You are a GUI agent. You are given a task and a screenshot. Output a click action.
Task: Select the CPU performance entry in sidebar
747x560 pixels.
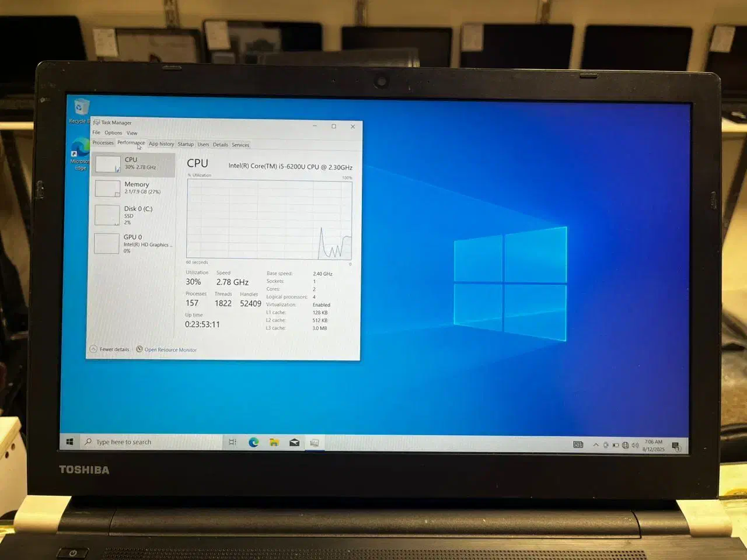pos(134,164)
